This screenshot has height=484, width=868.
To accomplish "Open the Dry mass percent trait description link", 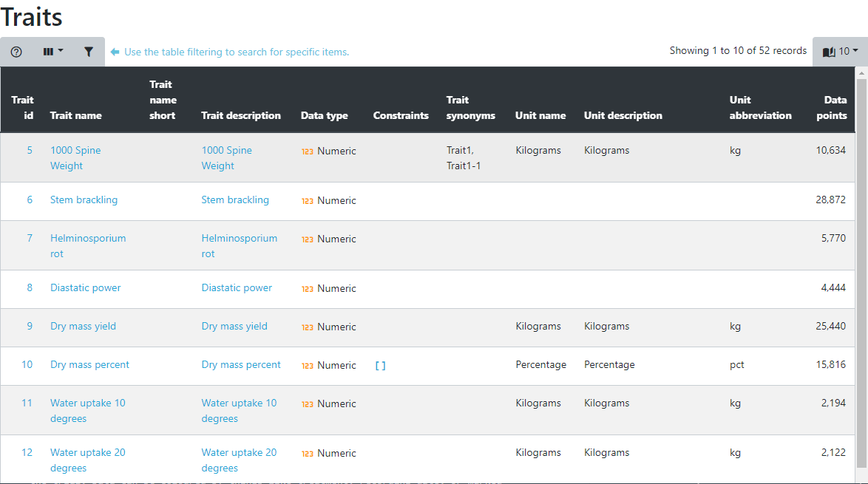I will point(241,365).
